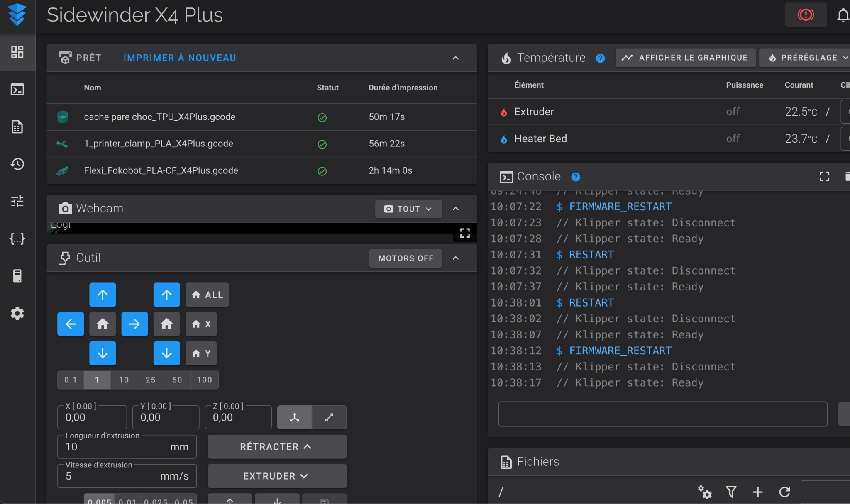Open webcam fullscreen view
The height and width of the screenshot is (504, 850).
pos(465,233)
